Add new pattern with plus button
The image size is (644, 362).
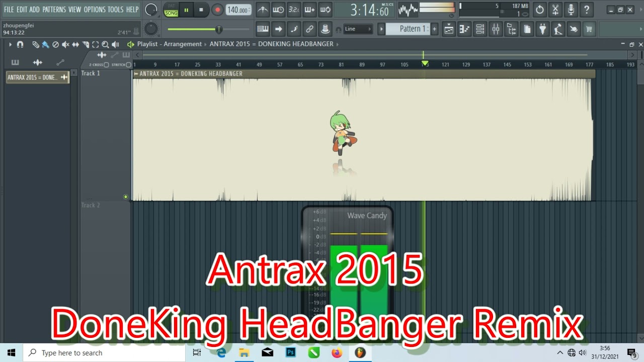click(435, 29)
